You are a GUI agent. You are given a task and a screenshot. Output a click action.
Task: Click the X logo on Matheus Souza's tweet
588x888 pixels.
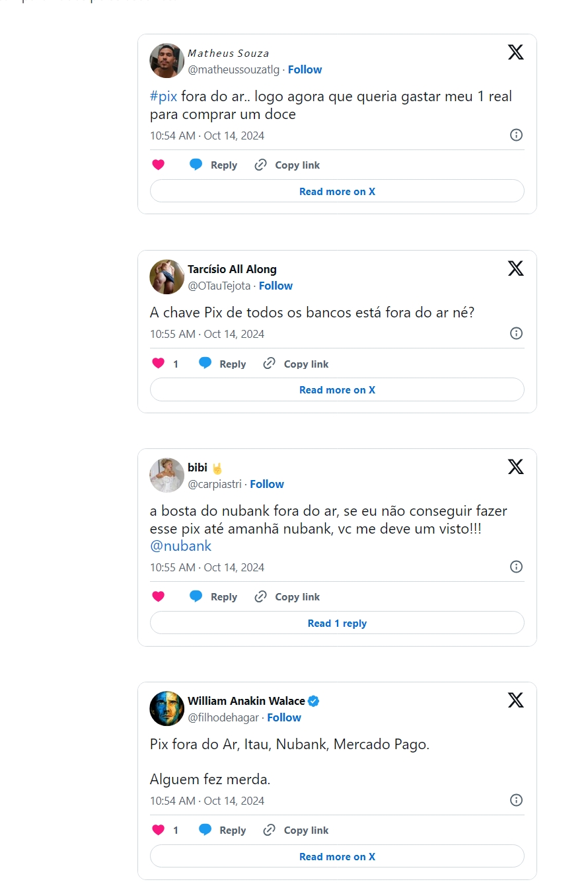(x=516, y=52)
